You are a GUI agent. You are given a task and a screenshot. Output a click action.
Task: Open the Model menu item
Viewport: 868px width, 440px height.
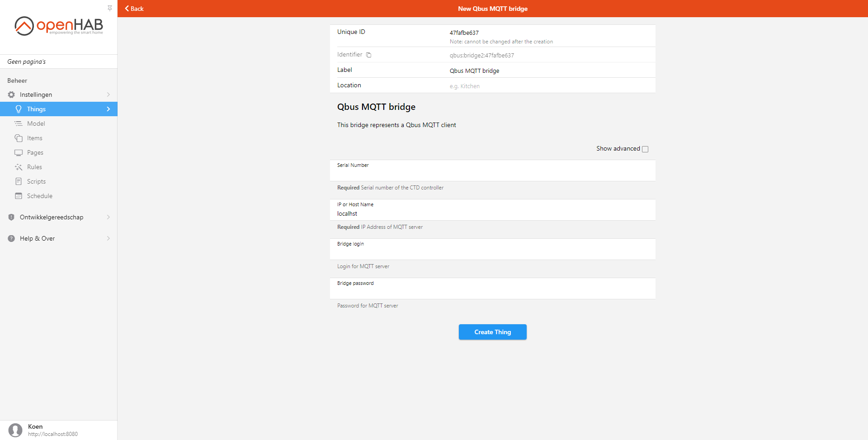pos(59,123)
